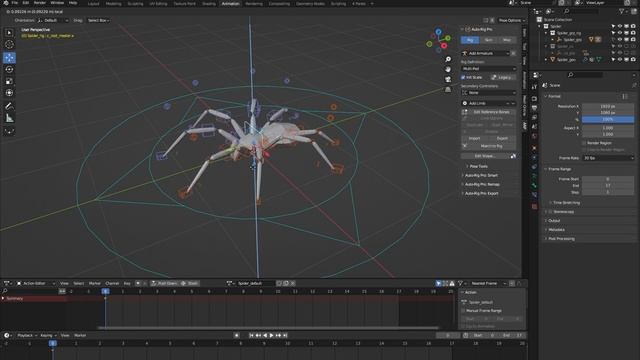Open the Render properties tab icon
This screenshot has height=360, width=640.
click(x=534, y=98)
